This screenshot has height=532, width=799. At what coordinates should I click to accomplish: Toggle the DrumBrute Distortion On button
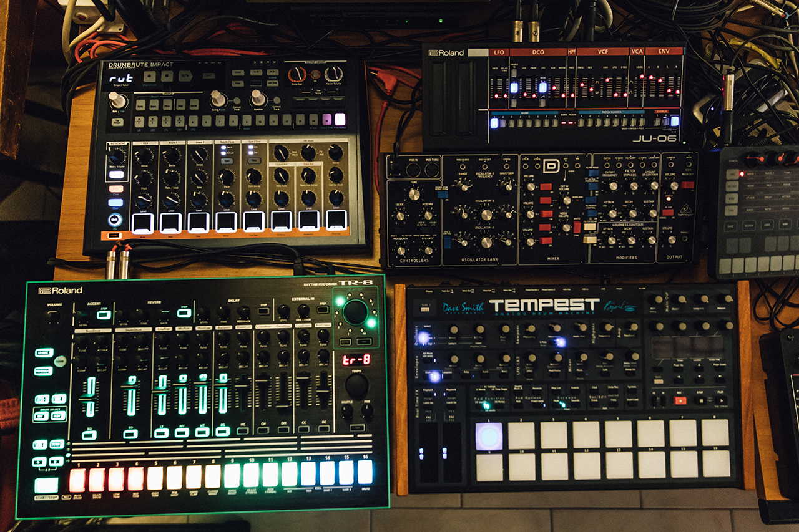(316, 74)
